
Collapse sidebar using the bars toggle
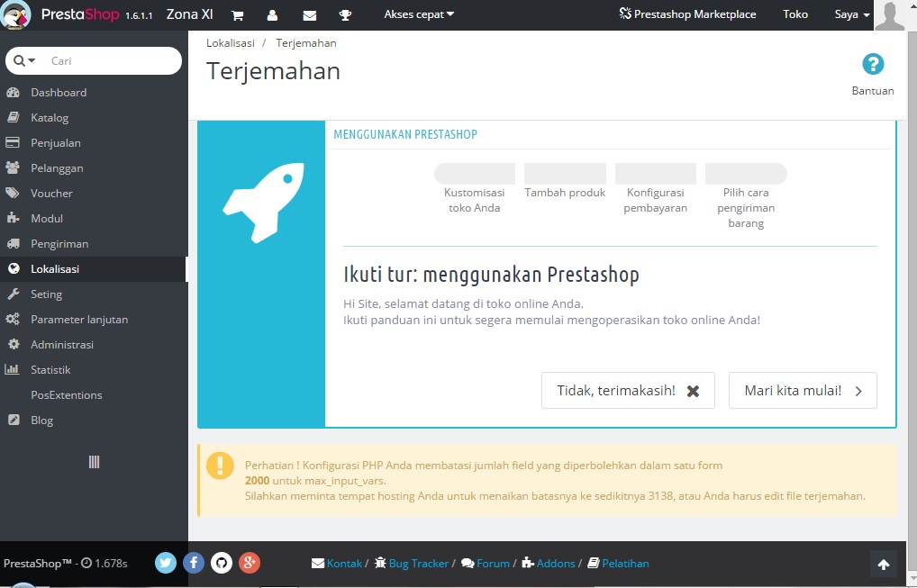(x=95, y=462)
